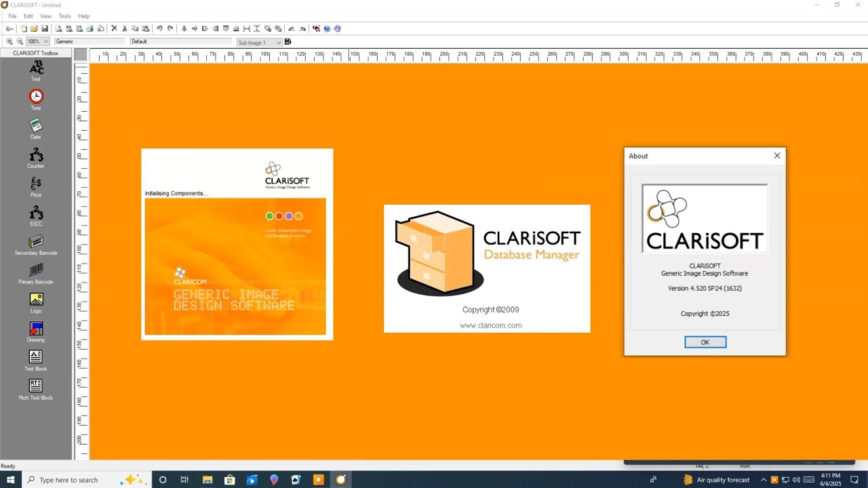Cut selection with scissors icon
The image size is (868, 488).
click(125, 28)
